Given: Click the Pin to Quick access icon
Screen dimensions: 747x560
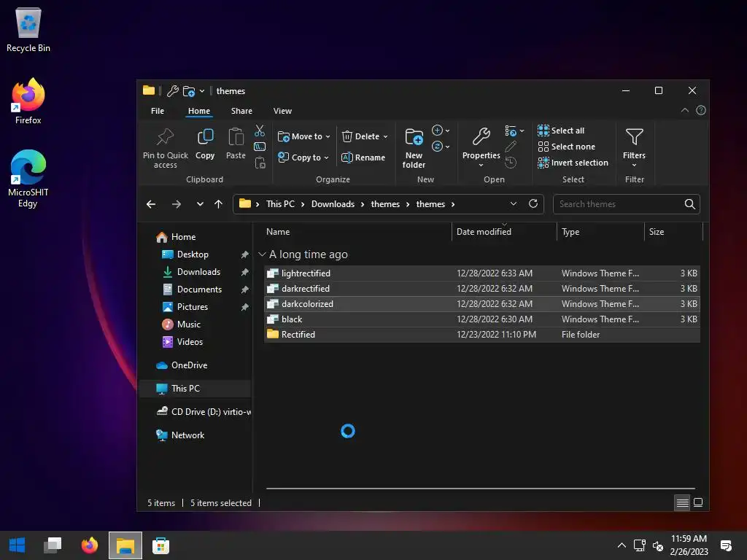Looking at the screenshot, I should tap(166, 137).
